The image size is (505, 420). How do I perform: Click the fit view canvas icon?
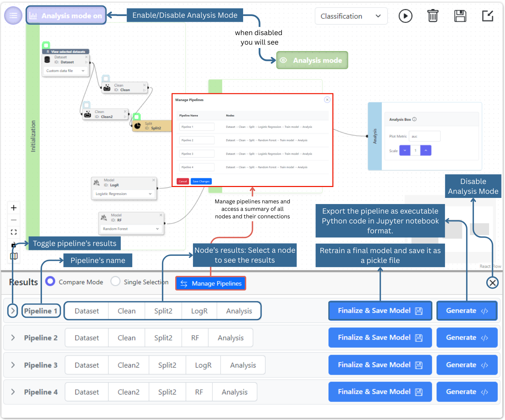click(14, 232)
